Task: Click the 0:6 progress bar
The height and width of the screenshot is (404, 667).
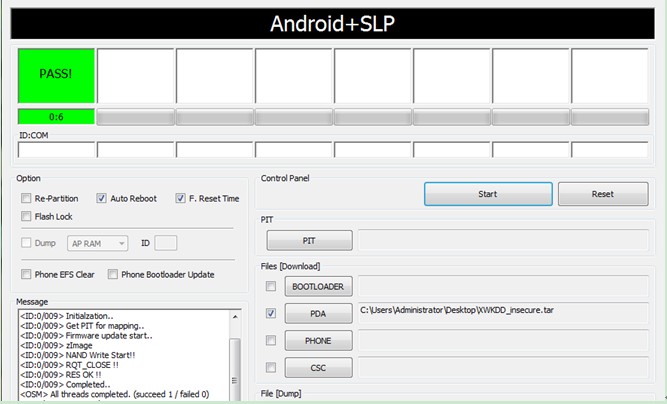Action: (56, 117)
